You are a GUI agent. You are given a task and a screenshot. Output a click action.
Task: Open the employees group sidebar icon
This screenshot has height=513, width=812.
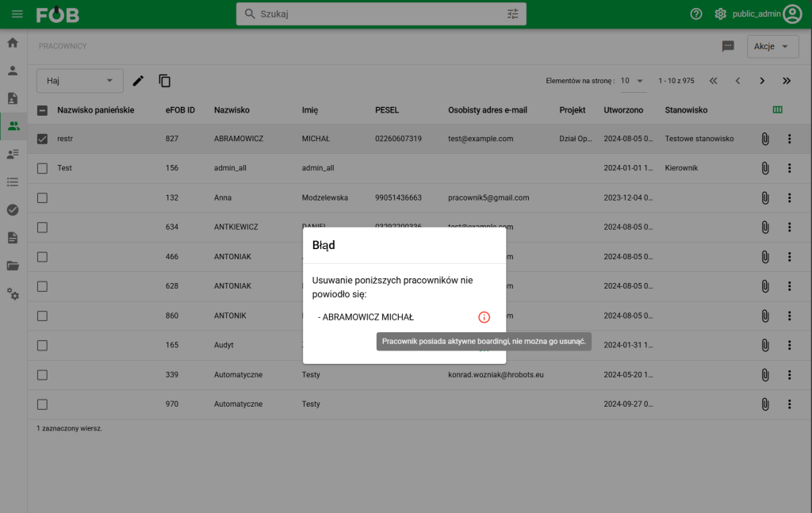point(13,126)
